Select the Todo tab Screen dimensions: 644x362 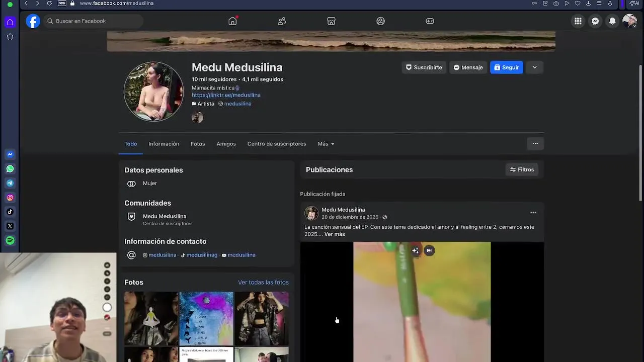(131, 144)
